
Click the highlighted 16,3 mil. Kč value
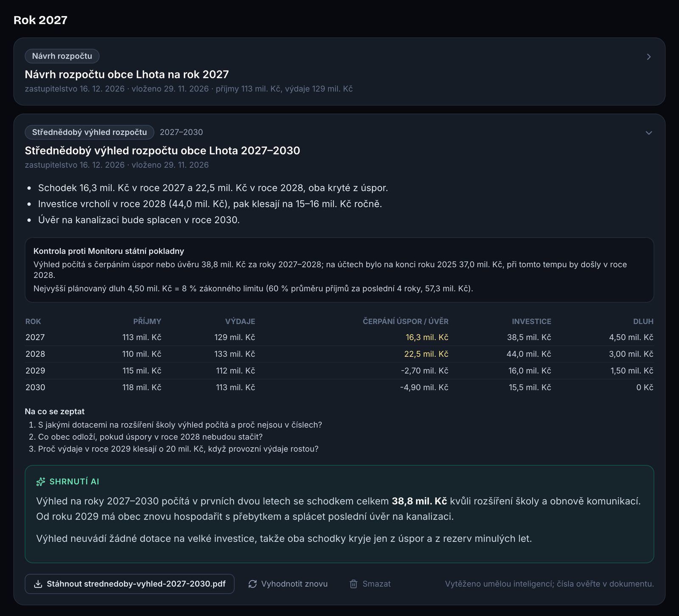tap(427, 337)
